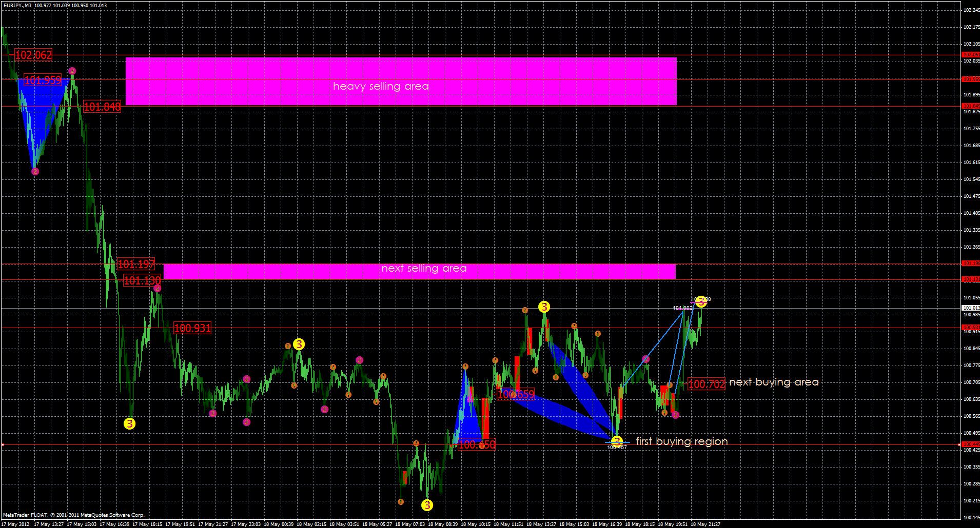Click the 100.702 price label box
Screen dimensions: 980x528
point(707,383)
